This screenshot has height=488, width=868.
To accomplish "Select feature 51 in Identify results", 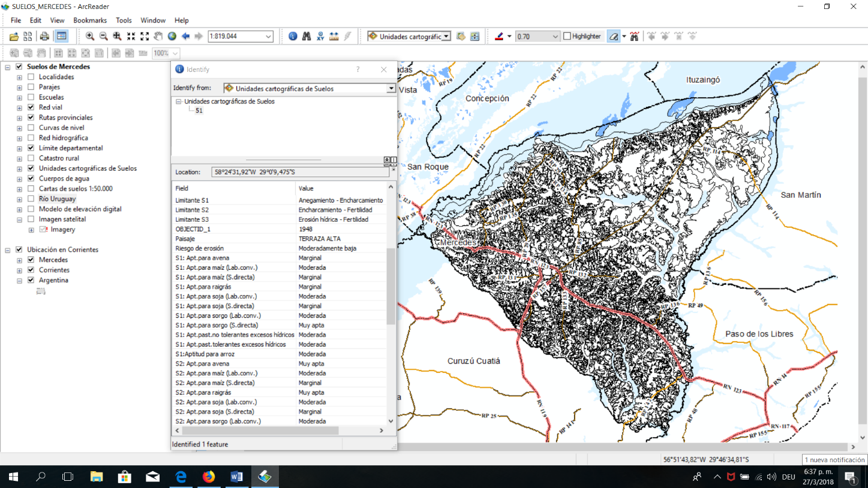I will 199,111.
